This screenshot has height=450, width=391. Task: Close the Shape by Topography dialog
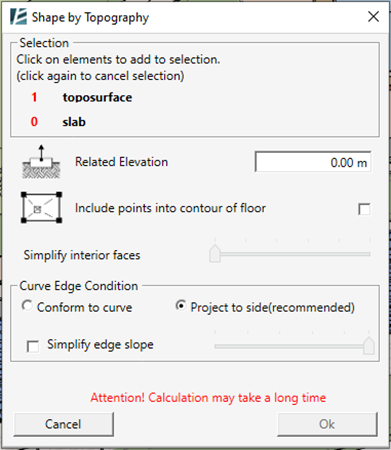(x=373, y=16)
